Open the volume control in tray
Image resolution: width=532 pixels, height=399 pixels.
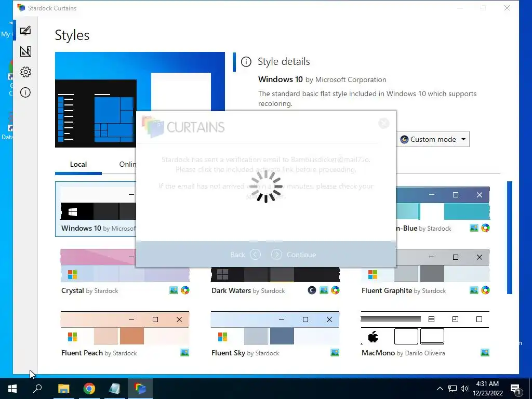click(x=464, y=389)
